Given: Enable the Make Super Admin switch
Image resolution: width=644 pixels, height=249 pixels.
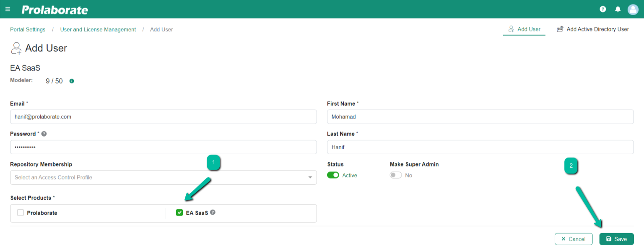Looking at the screenshot, I should pyautogui.click(x=396, y=175).
